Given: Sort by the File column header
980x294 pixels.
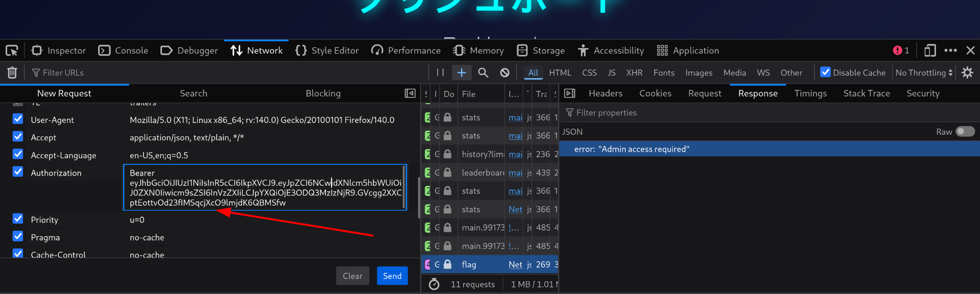Looking at the screenshot, I should pyautogui.click(x=481, y=94).
